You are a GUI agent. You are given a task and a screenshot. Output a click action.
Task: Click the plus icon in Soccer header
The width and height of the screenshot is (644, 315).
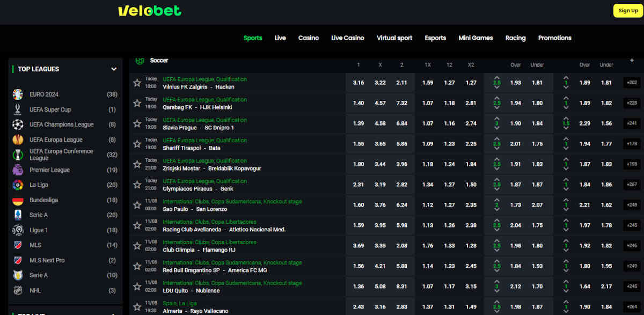pos(632,61)
